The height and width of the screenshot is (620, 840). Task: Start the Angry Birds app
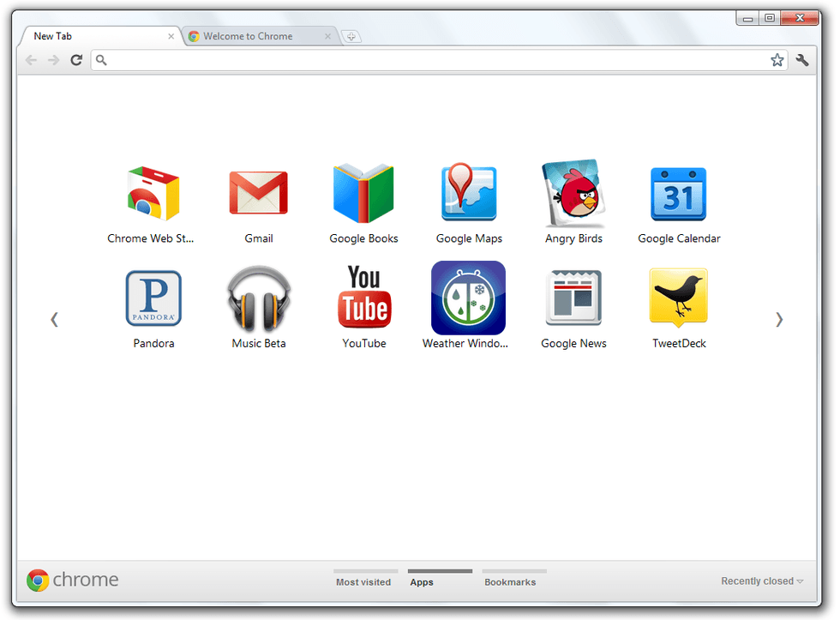(573, 193)
